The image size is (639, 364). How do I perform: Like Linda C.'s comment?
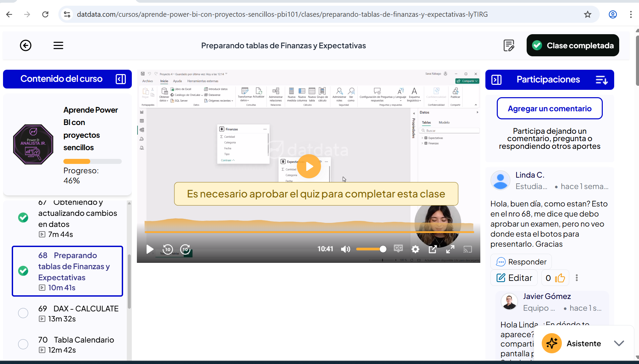(x=560, y=278)
